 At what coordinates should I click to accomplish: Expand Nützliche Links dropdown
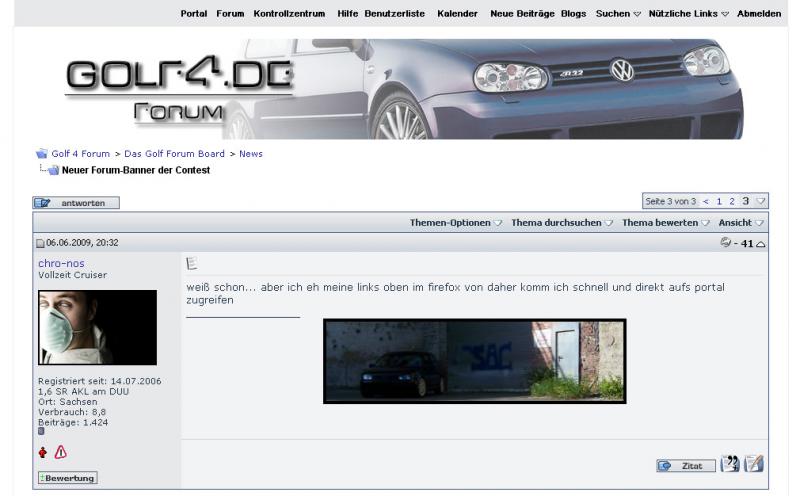point(688,14)
